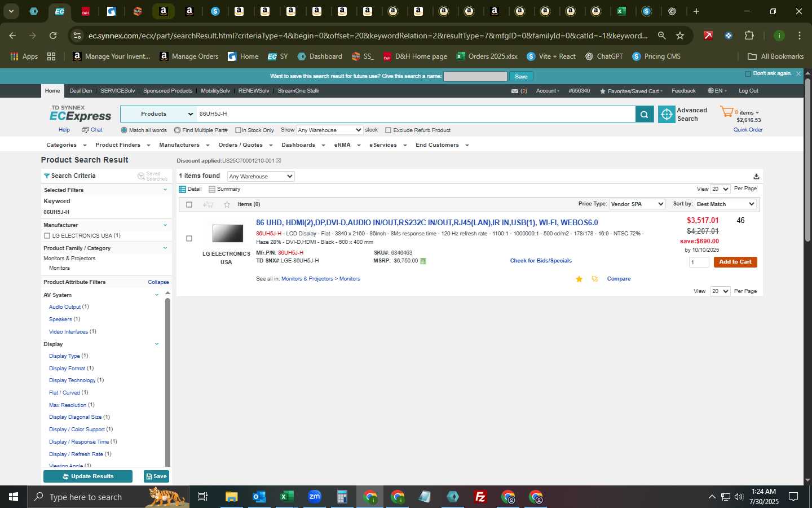
Task: Switch to the SERVICESolv tab
Action: [118, 91]
